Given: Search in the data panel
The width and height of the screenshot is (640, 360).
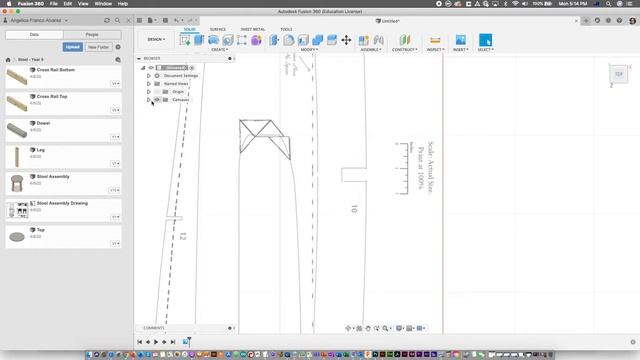Looking at the screenshot, I should (x=118, y=20).
